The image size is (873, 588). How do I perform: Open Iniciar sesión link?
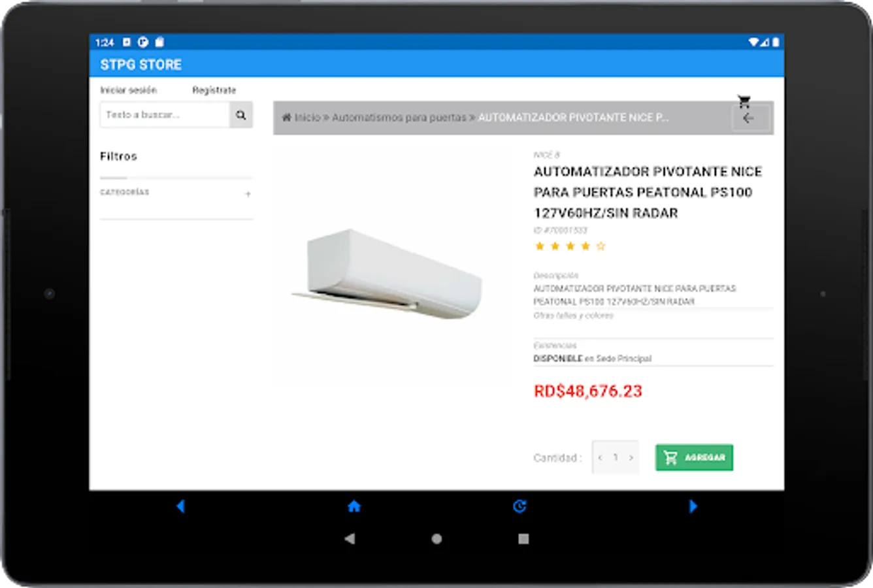pyautogui.click(x=128, y=90)
